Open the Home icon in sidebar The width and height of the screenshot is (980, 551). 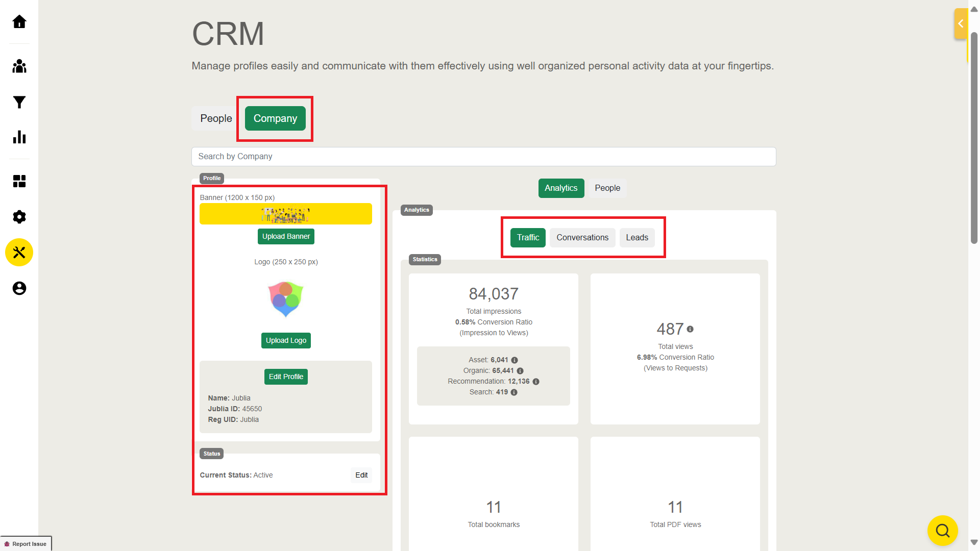pyautogui.click(x=19, y=22)
